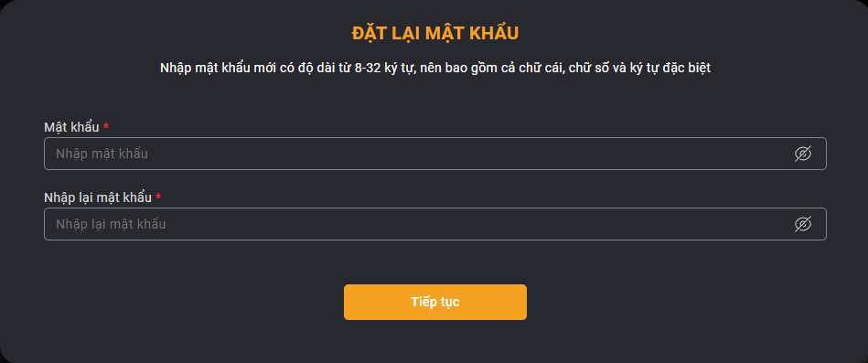Click the eye-slash icon in confirm password box

803,224
